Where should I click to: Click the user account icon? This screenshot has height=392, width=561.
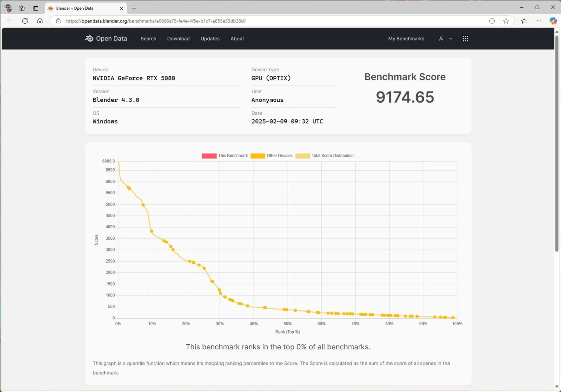[x=441, y=39]
